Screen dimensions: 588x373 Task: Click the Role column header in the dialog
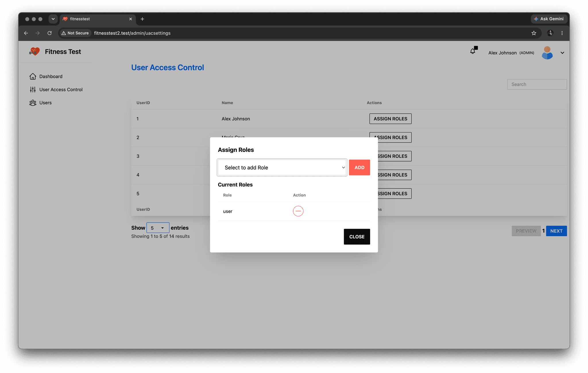point(227,195)
